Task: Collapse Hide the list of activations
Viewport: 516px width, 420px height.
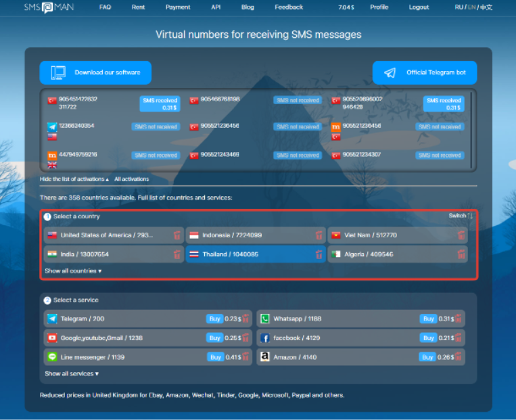Action: [74, 179]
